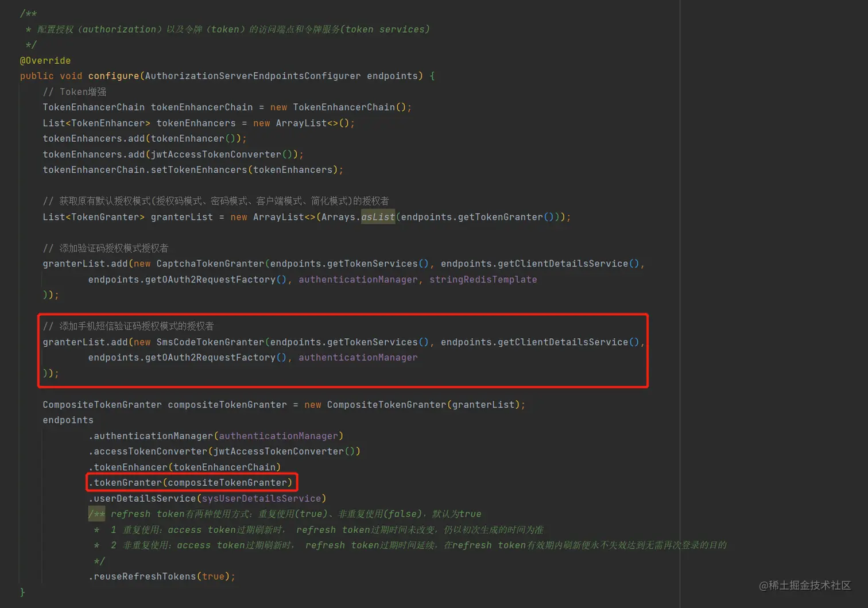Viewport: 868px width, 608px height.
Task: Click the 'configure' method name
Action: [x=114, y=76]
